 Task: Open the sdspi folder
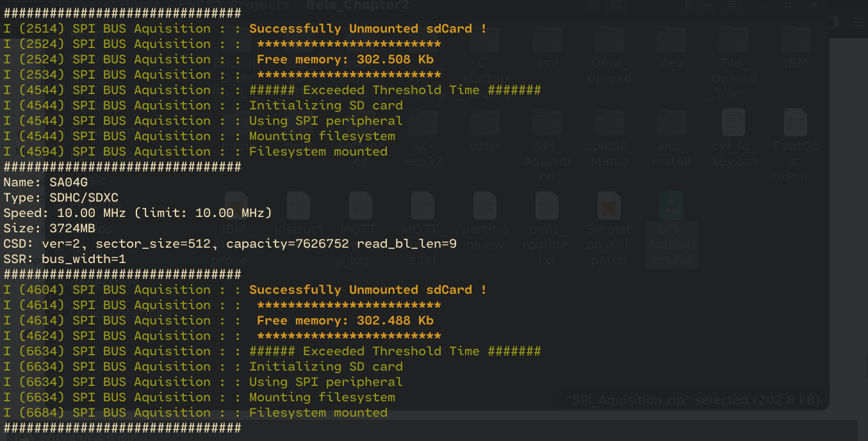484,130
